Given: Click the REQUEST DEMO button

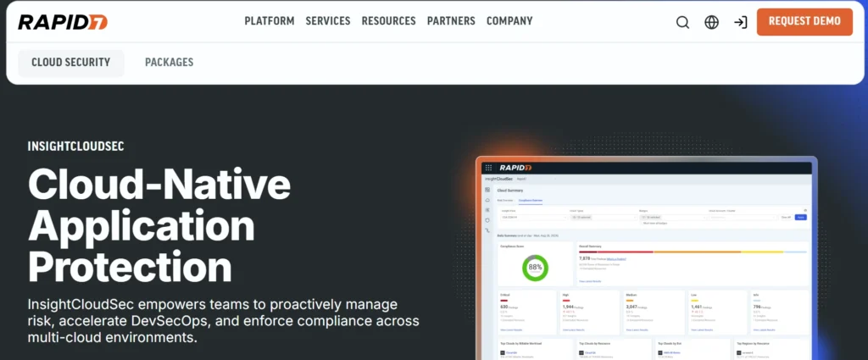Looking at the screenshot, I should [804, 21].
